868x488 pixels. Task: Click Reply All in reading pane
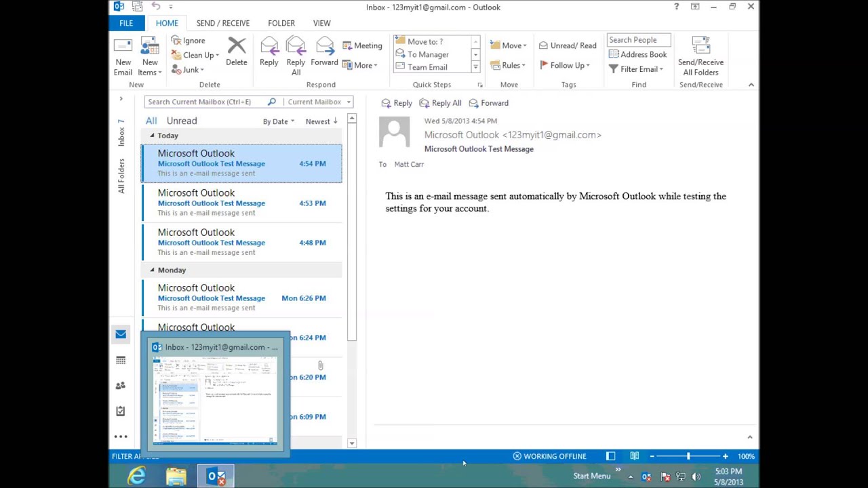point(440,103)
